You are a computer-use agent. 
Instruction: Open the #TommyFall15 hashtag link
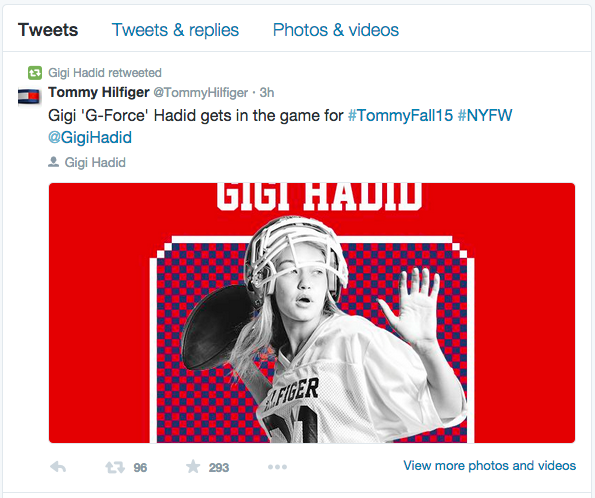(400, 115)
